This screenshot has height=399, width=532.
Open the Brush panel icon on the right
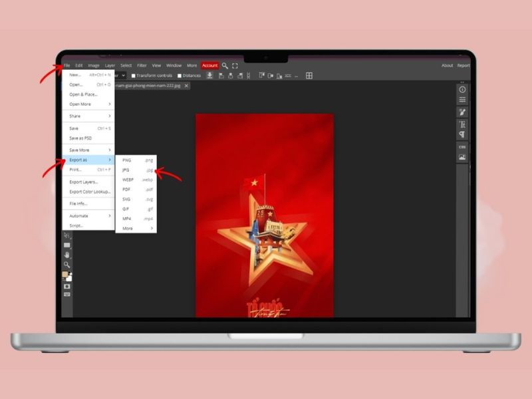462,112
